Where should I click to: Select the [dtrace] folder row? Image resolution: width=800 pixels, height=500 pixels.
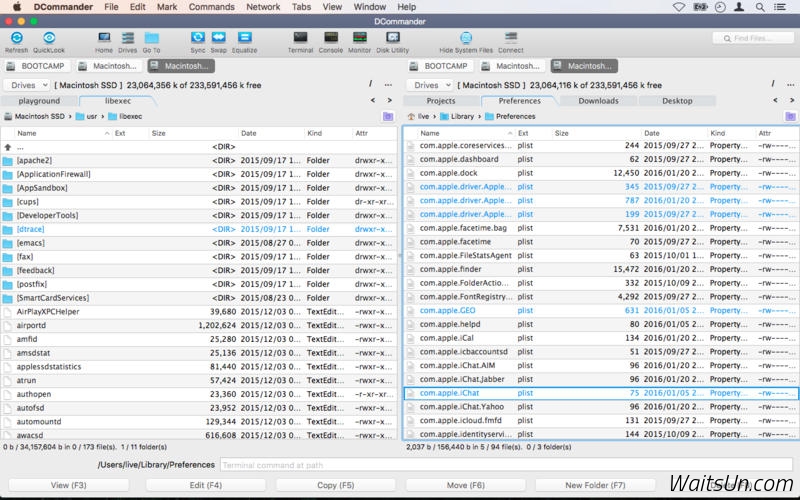pos(199,230)
